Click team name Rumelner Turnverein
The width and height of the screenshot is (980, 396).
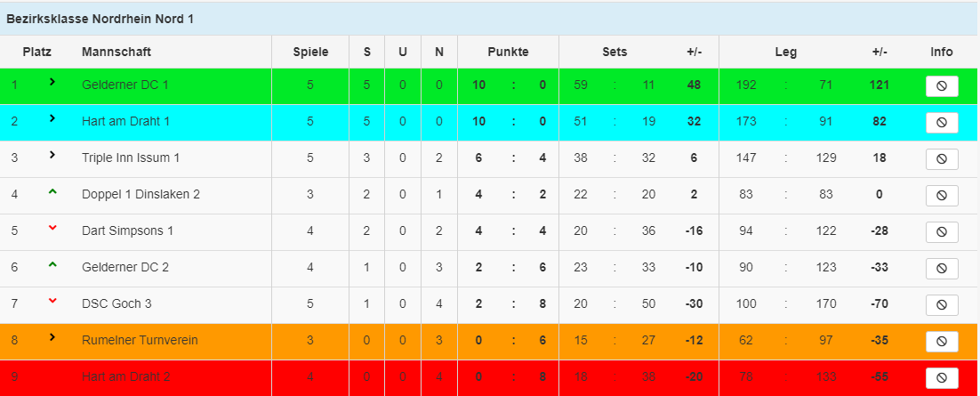click(140, 340)
